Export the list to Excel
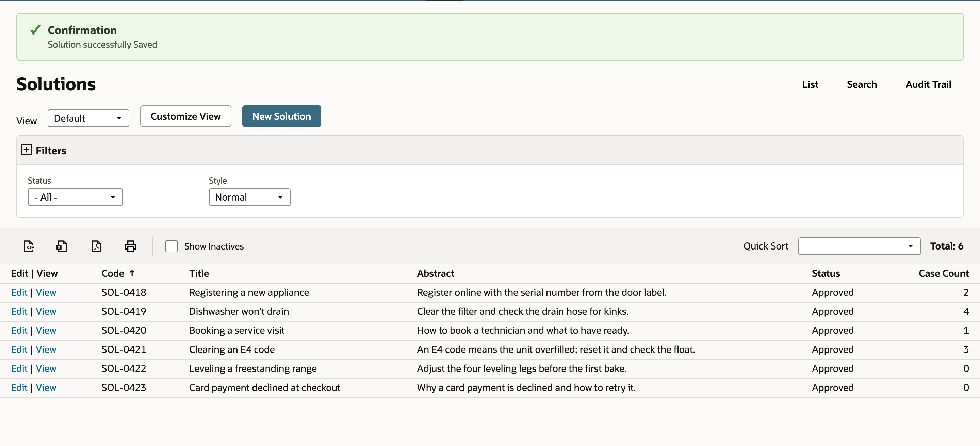The width and height of the screenshot is (980, 446). (62, 246)
